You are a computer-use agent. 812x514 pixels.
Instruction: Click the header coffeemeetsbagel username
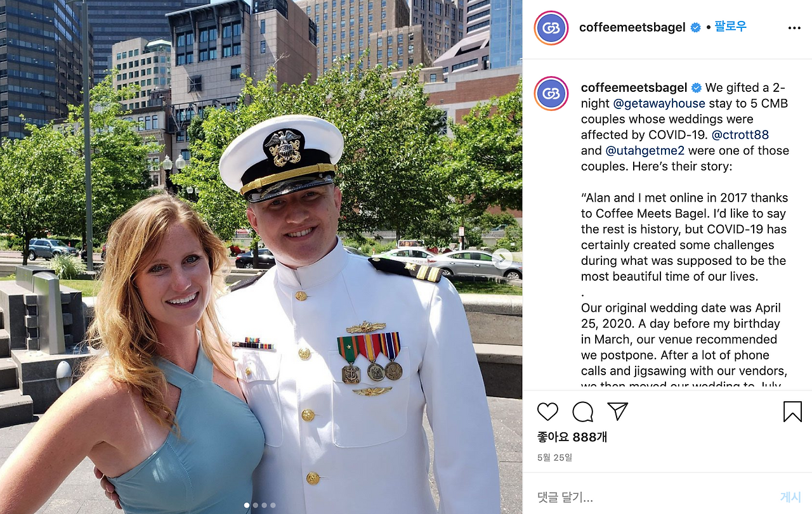click(x=632, y=27)
